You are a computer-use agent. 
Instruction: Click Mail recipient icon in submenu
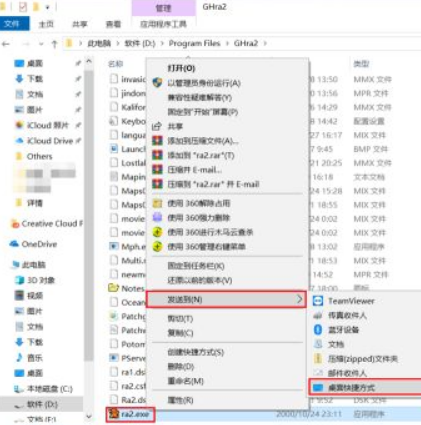318,373
